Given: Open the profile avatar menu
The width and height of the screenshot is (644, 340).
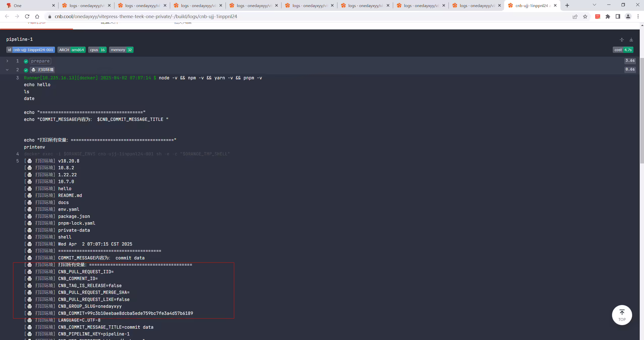Looking at the screenshot, I should point(628,16).
